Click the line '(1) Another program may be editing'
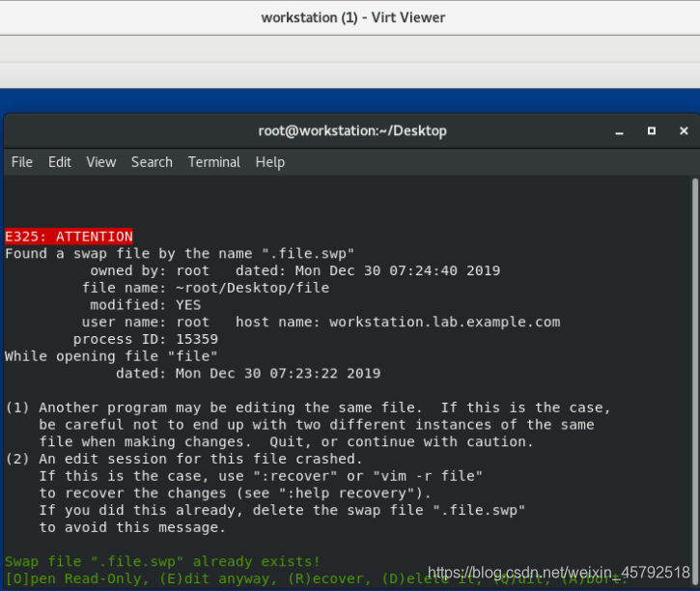 (308, 408)
